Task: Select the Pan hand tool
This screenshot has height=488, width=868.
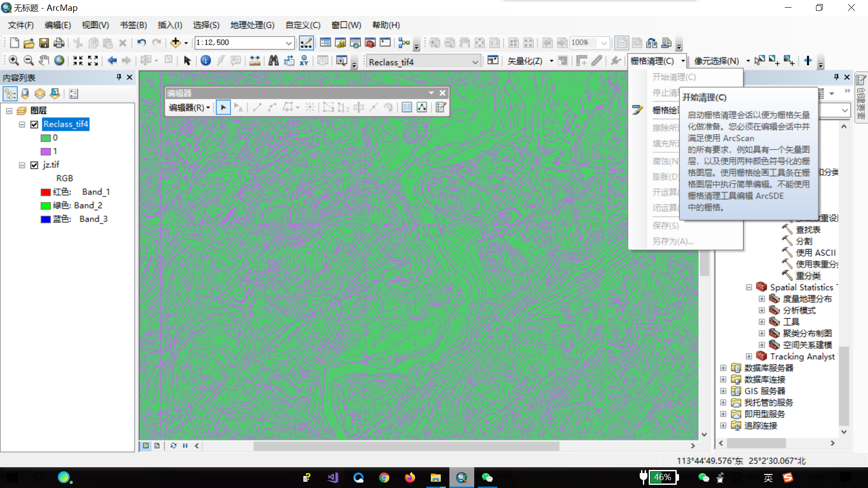Action: point(44,61)
